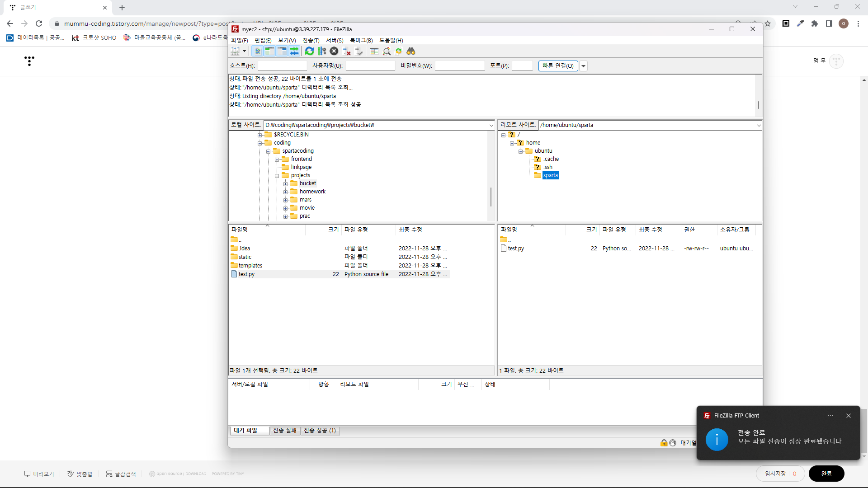Click the 빠른 연결(Q) button
The width and height of the screenshot is (868, 488).
pos(558,66)
